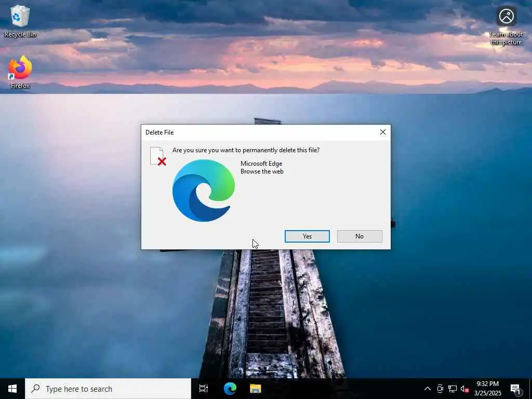Launch Microsoft Edge from the taskbar
532x399 pixels.
tap(230, 389)
